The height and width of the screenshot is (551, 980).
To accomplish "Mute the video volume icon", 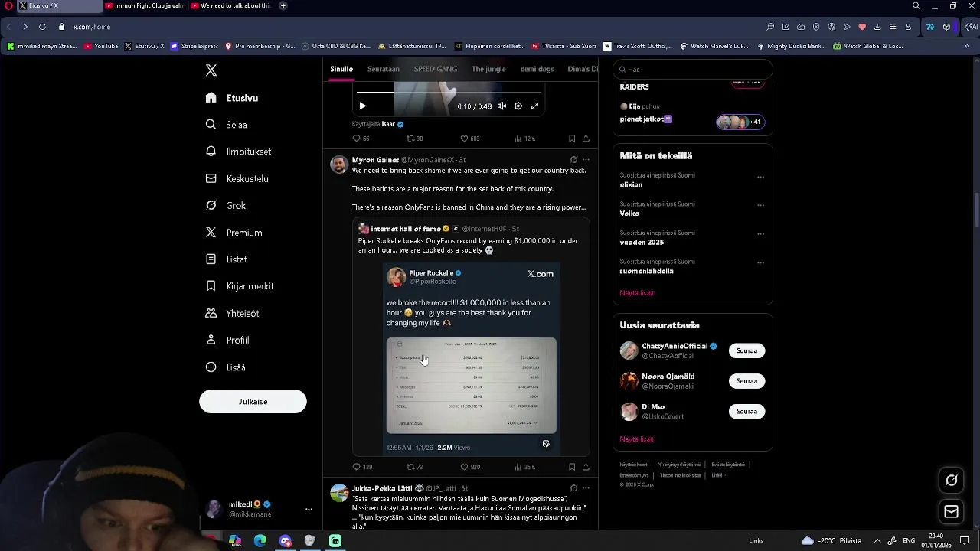I will [x=501, y=106].
